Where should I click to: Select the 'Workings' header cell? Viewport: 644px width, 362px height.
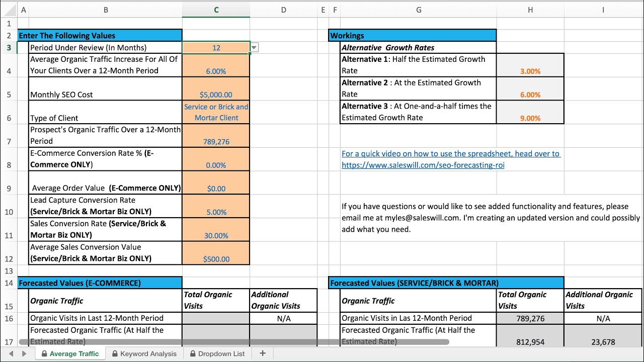point(413,36)
